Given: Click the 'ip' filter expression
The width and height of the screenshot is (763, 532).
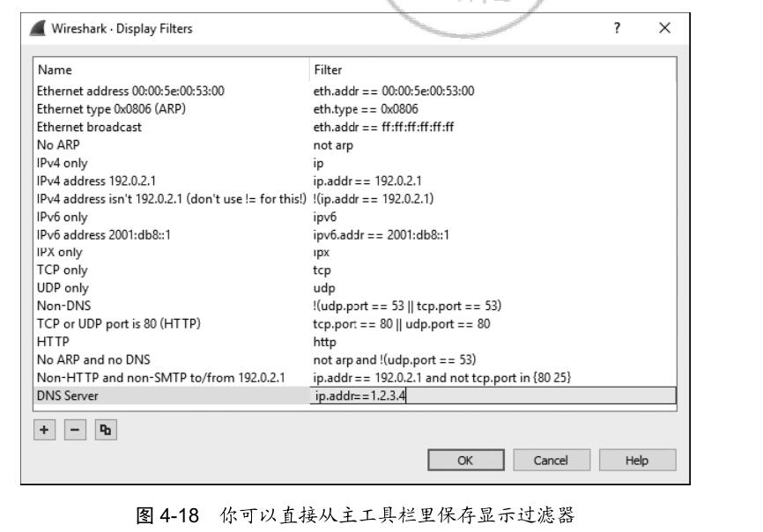Looking at the screenshot, I should coord(318,163).
